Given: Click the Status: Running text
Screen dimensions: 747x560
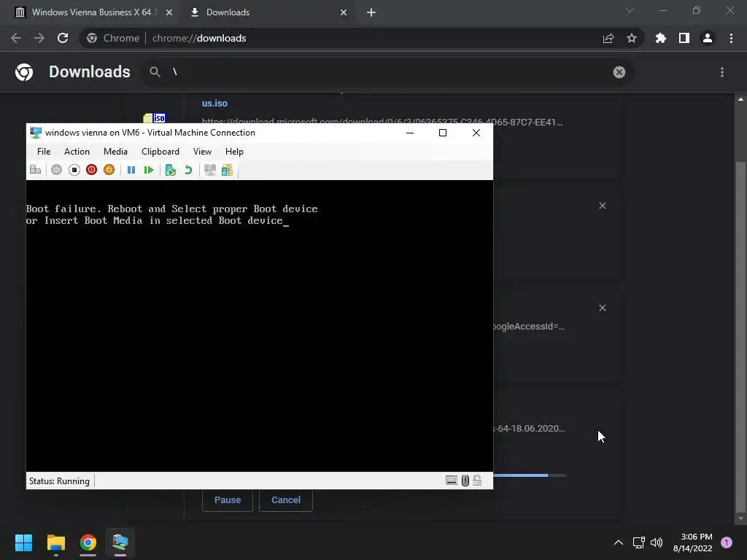Looking at the screenshot, I should click(59, 481).
